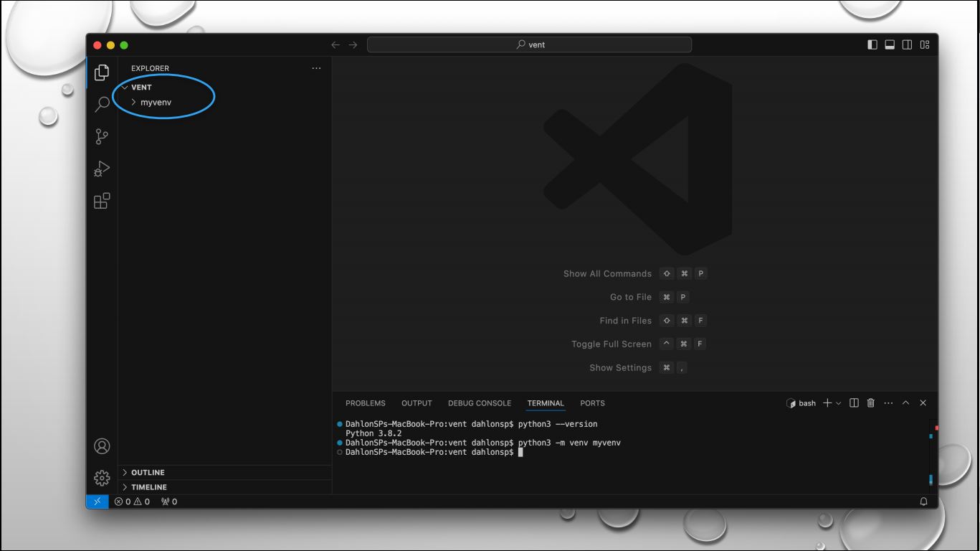Open the Search view in activity bar

[x=102, y=104]
